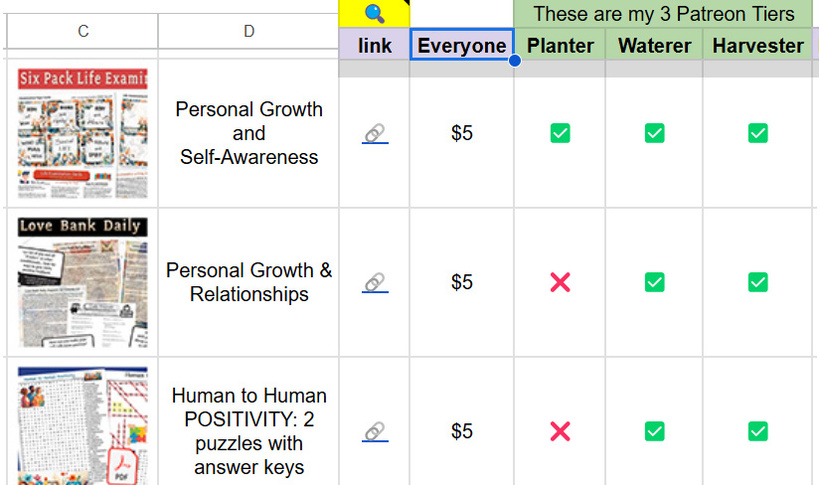Image resolution: width=820 pixels, height=485 pixels.
Task: Toggle Harvester checkbox for Human to Human POSITIVITY
Action: point(758,432)
